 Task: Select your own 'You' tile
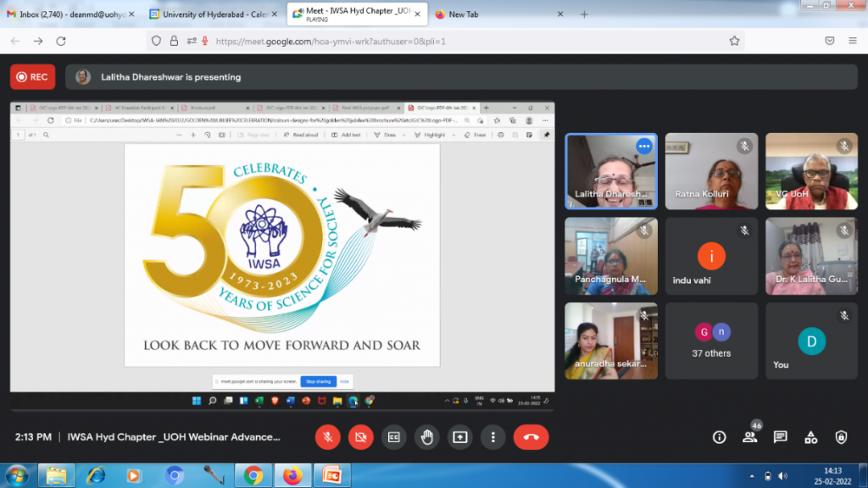point(811,341)
